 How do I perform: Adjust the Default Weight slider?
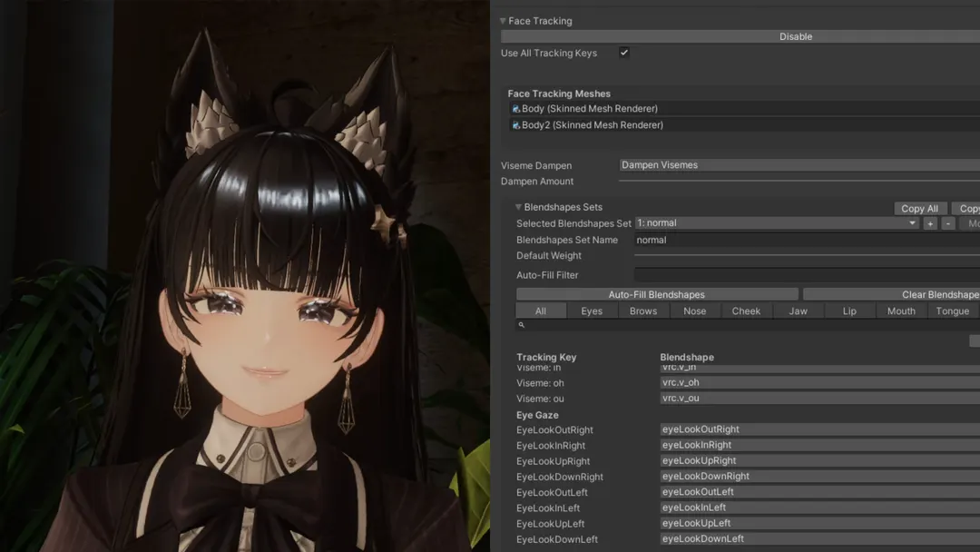807,256
